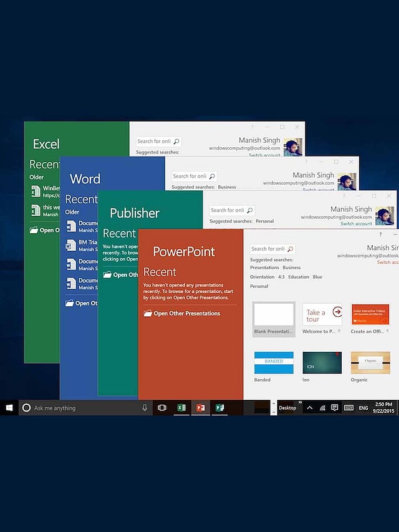The height and width of the screenshot is (532, 399).
Task: Click the 4:3 suggested search link
Action: click(282, 277)
